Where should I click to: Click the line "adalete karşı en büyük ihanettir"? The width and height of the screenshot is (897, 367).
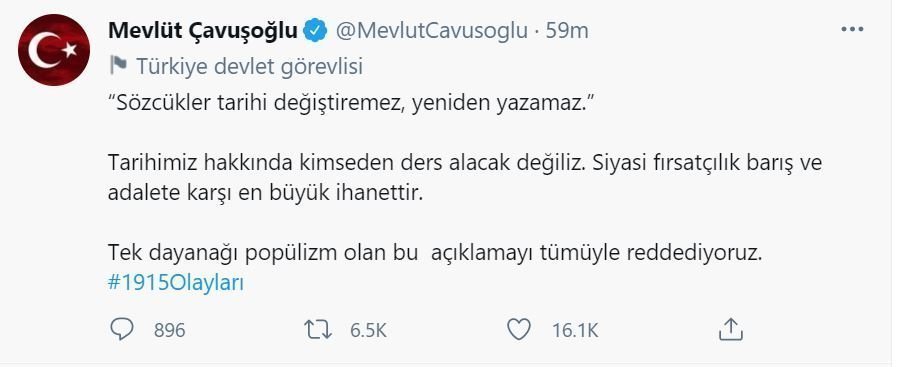[264, 193]
